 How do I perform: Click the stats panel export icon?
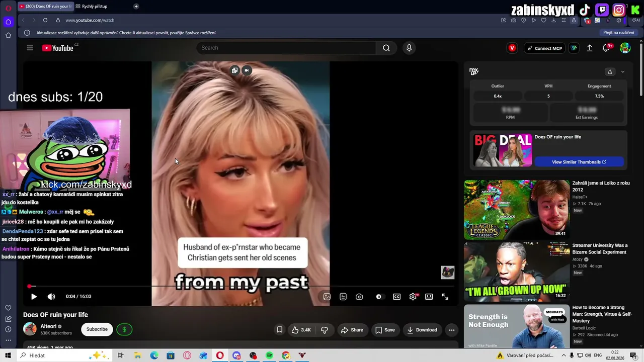coord(610,72)
